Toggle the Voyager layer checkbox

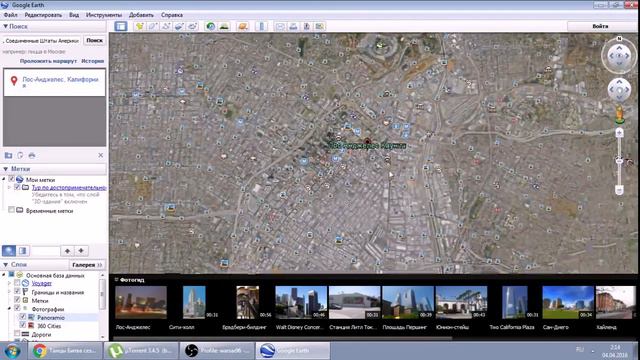(x=17, y=283)
